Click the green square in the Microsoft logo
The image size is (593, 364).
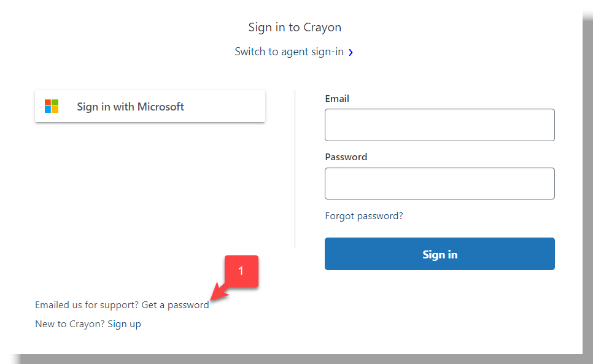pyautogui.click(x=55, y=102)
